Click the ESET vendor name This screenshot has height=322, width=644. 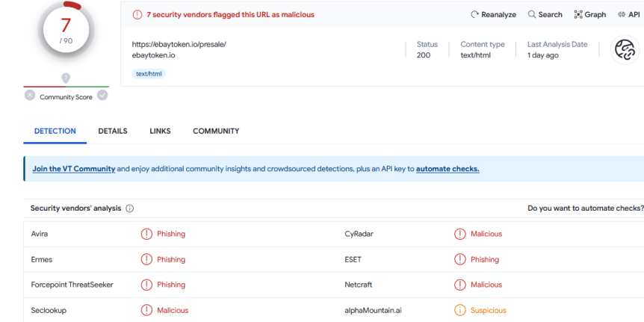pos(353,259)
